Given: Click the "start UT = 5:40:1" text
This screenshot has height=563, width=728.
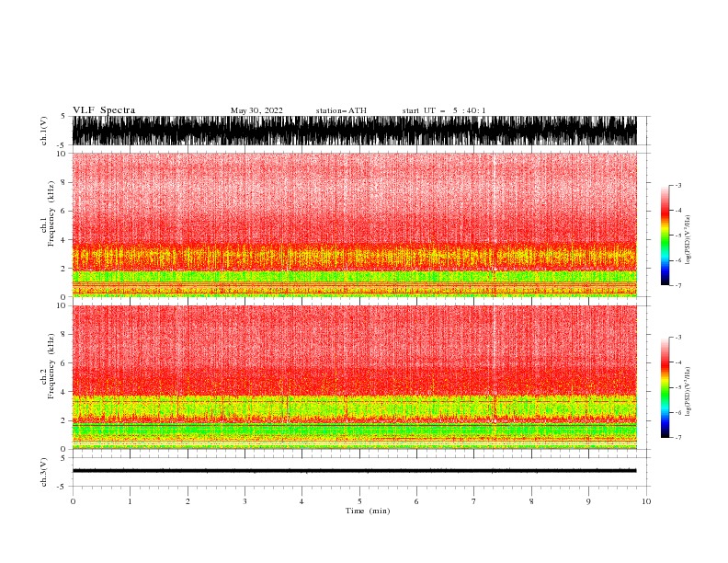Looking at the screenshot, I should point(444,110).
